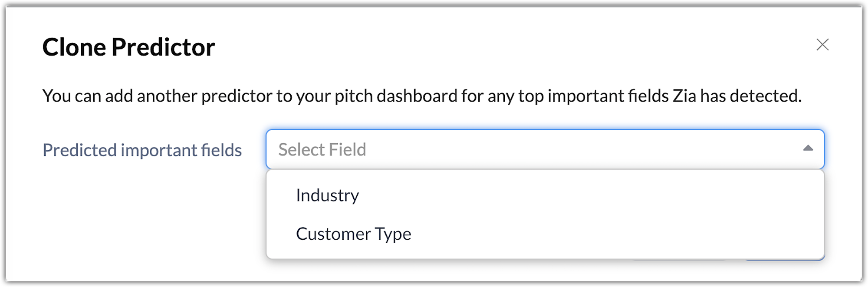The width and height of the screenshot is (868, 287).
Task: Click the blue button peeking below the dropdown
Action: (786, 260)
